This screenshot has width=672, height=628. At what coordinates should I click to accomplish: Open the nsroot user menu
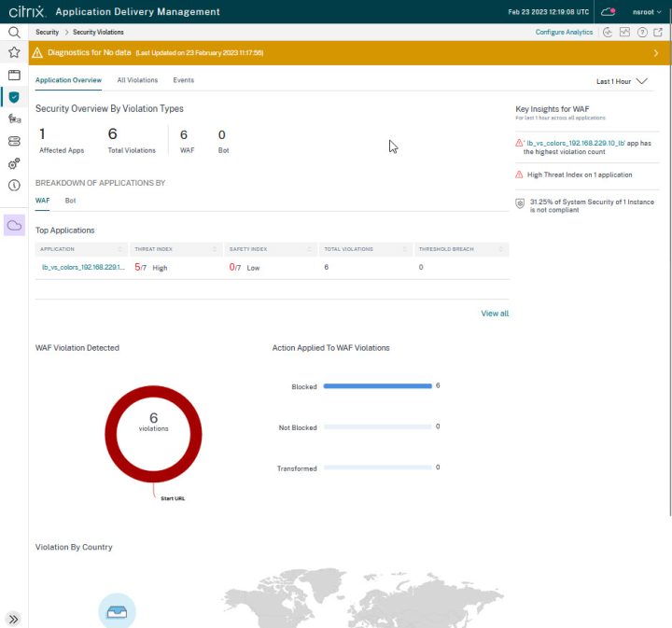click(647, 12)
